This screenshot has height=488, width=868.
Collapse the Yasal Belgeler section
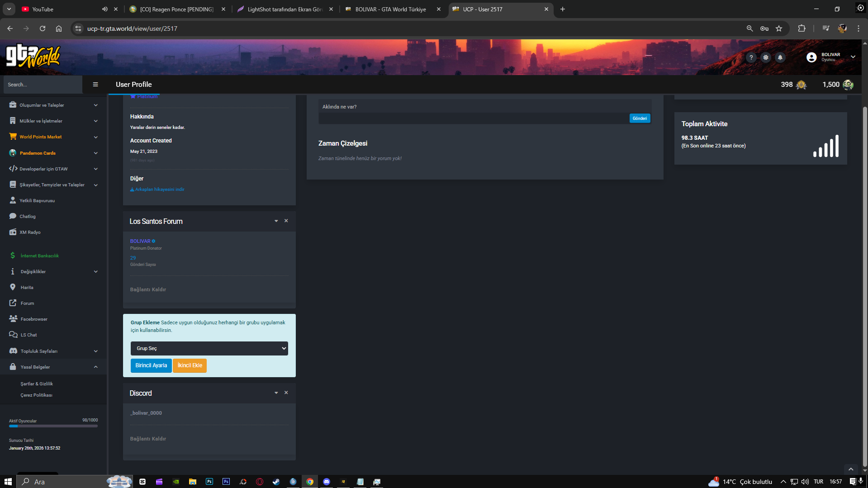[53, 367]
